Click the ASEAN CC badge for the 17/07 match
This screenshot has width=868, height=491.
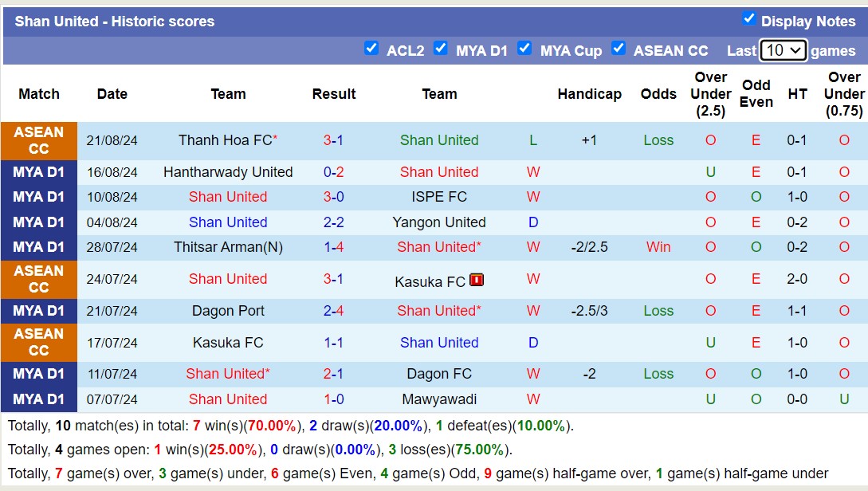coord(38,343)
